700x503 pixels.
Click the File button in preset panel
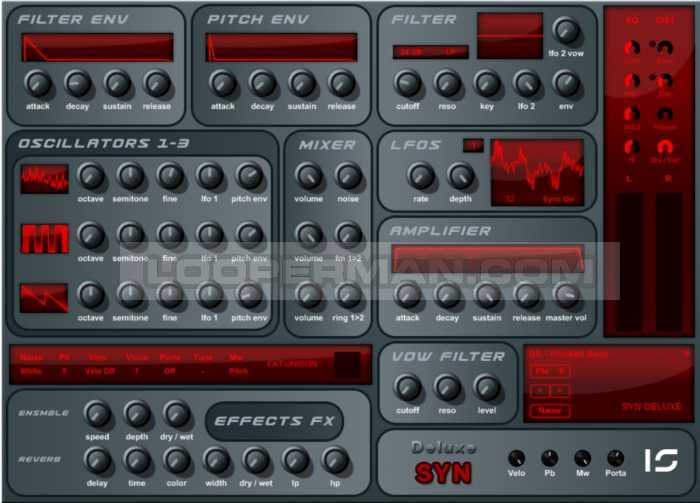click(550, 371)
